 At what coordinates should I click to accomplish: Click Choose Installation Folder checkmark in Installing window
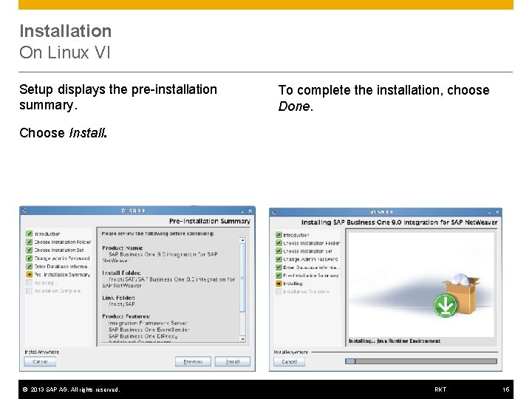tap(279, 243)
